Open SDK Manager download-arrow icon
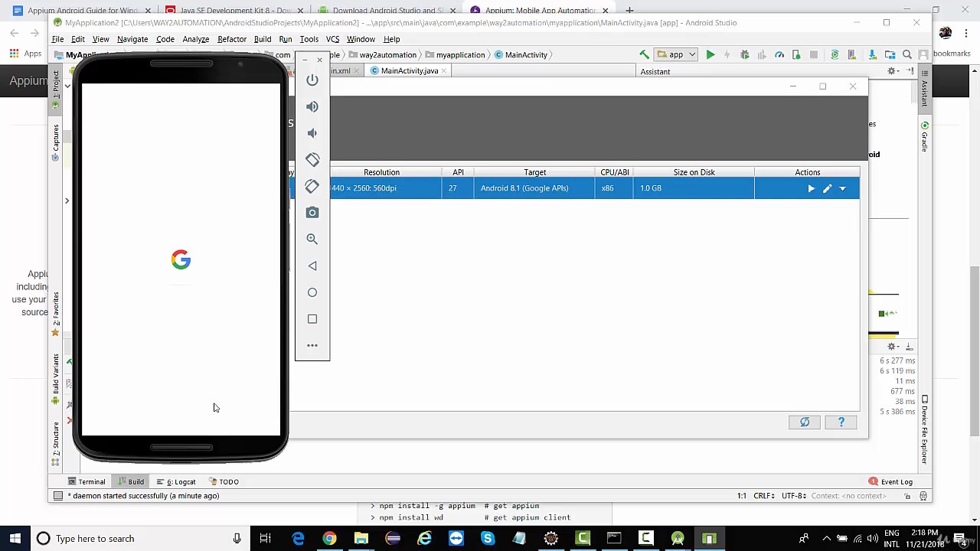This screenshot has height=551, width=980. [x=872, y=54]
